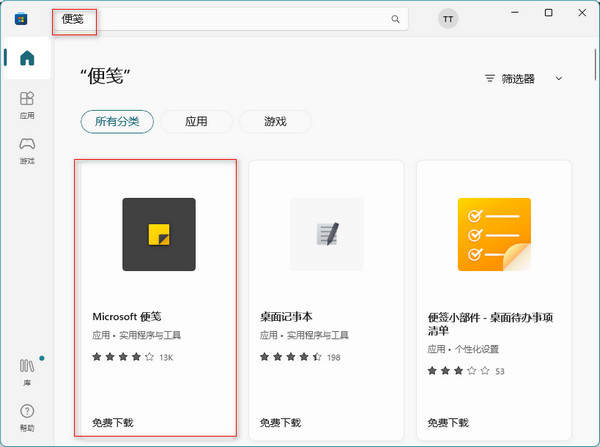600x447 pixels.
Task: Open the 游戏 section in sidebar
Action: coord(27,151)
